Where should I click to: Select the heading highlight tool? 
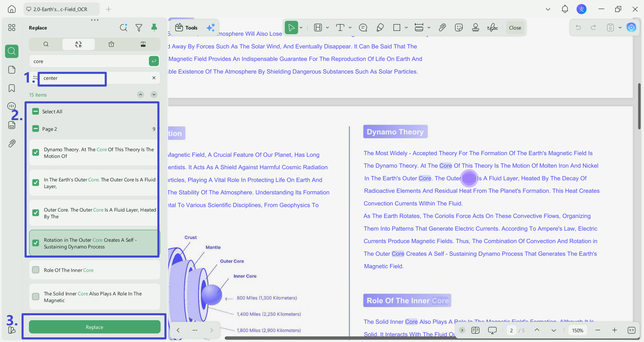(318, 27)
